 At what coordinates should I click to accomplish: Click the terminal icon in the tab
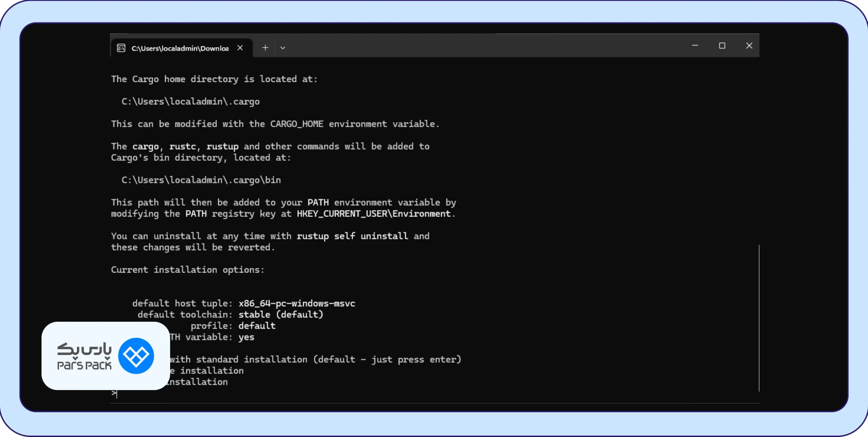point(121,48)
